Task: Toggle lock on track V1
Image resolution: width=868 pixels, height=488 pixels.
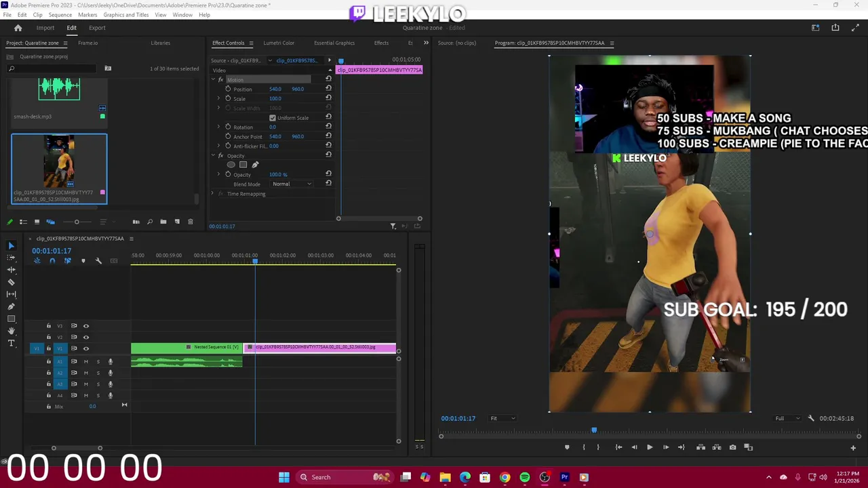Action: click(x=49, y=348)
